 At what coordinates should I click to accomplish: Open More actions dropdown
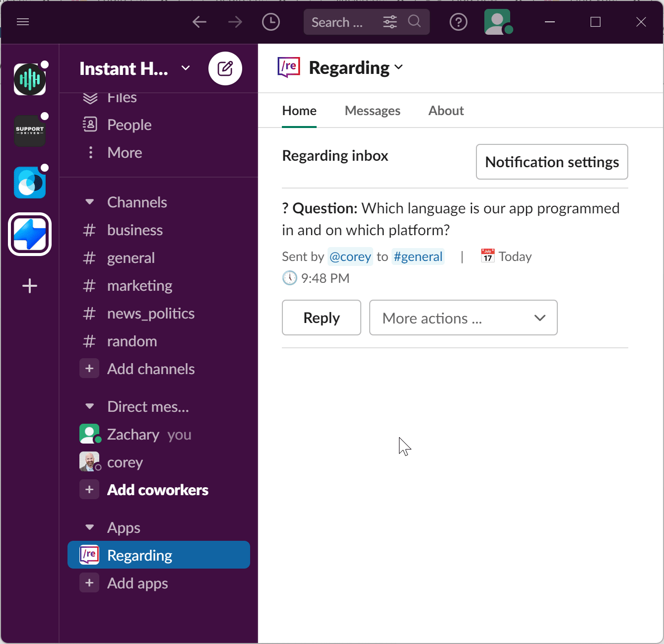tap(464, 318)
